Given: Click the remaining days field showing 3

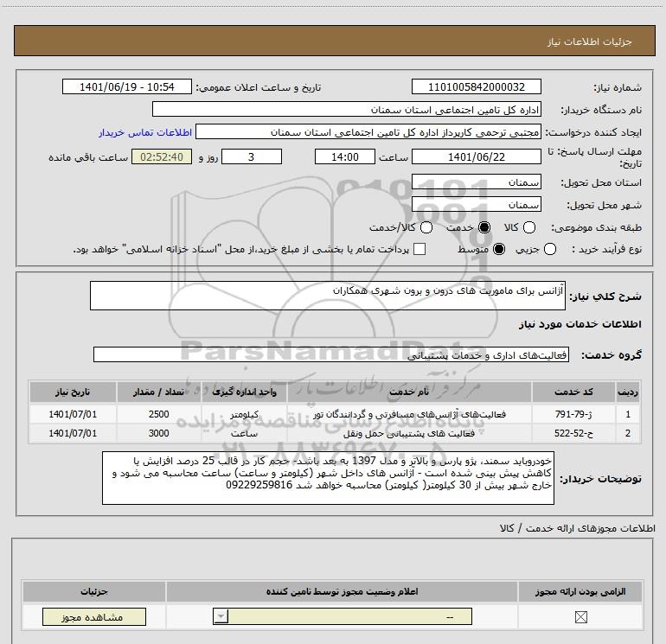Looking at the screenshot, I should click(x=252, y=156).
